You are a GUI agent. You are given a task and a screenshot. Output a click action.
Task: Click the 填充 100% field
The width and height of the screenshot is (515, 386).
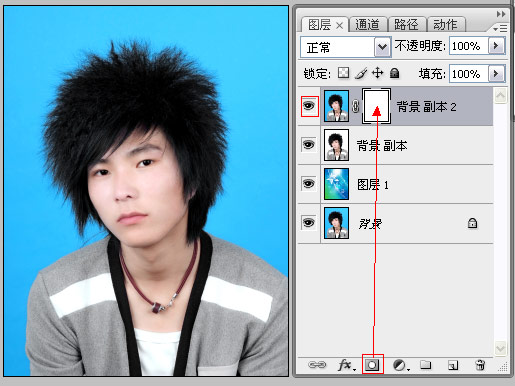point(469,73)
